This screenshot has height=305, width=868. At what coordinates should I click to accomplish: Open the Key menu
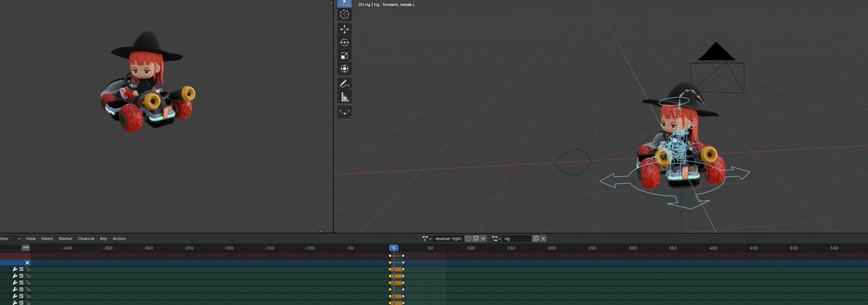104,238
